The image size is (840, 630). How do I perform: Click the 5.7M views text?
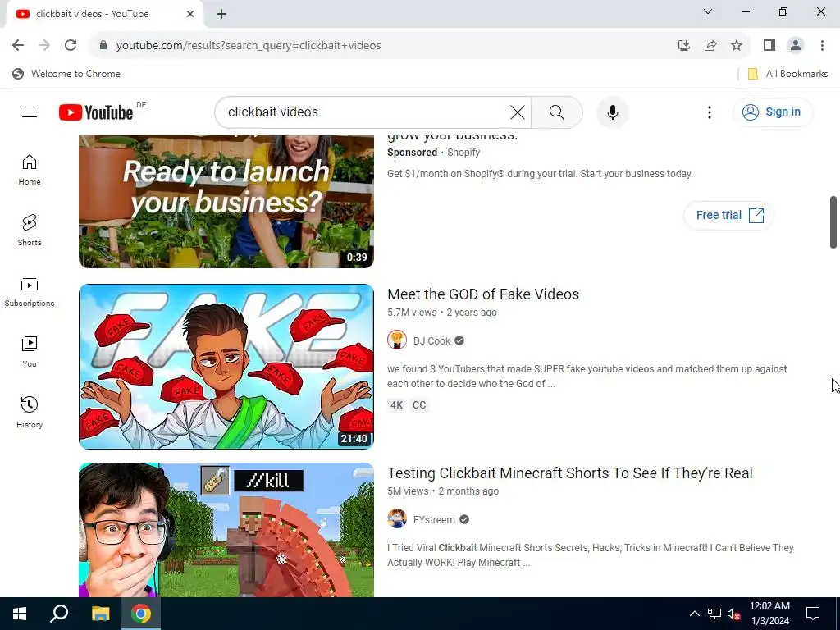412,313
